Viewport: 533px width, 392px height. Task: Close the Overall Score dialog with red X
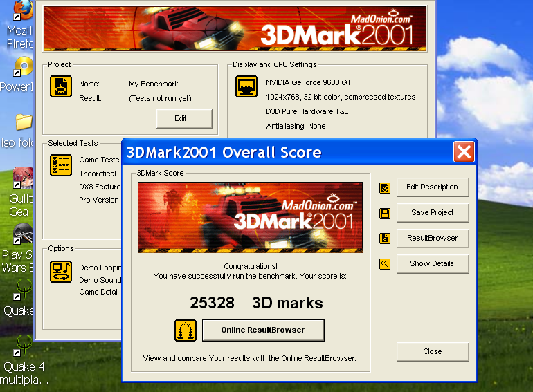[464, 151]
